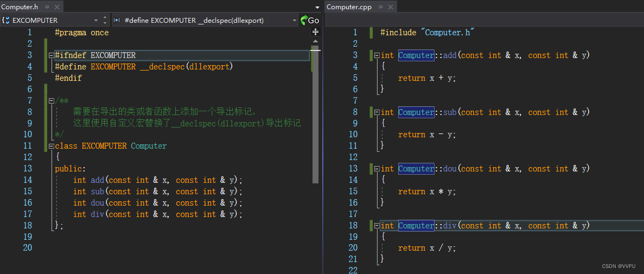Collapse the #ifndef EXCOMPUTER block
644x274 pixels.
51,55
